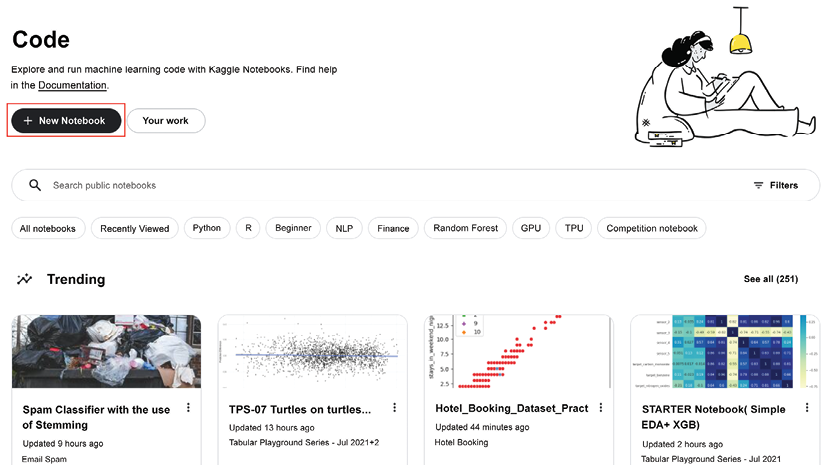Enable the Competition notebook filter

click(x=652, y=228)
